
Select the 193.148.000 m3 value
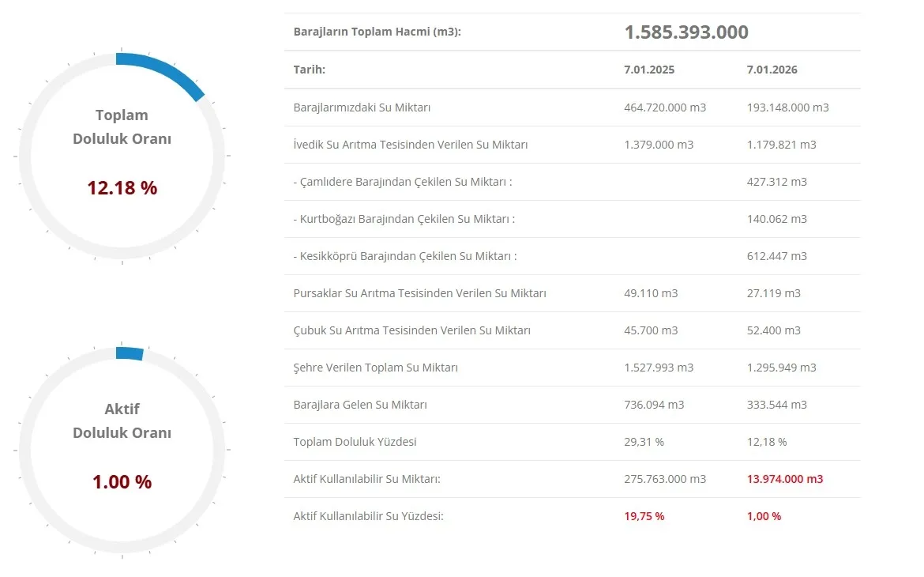coord(787,107)
